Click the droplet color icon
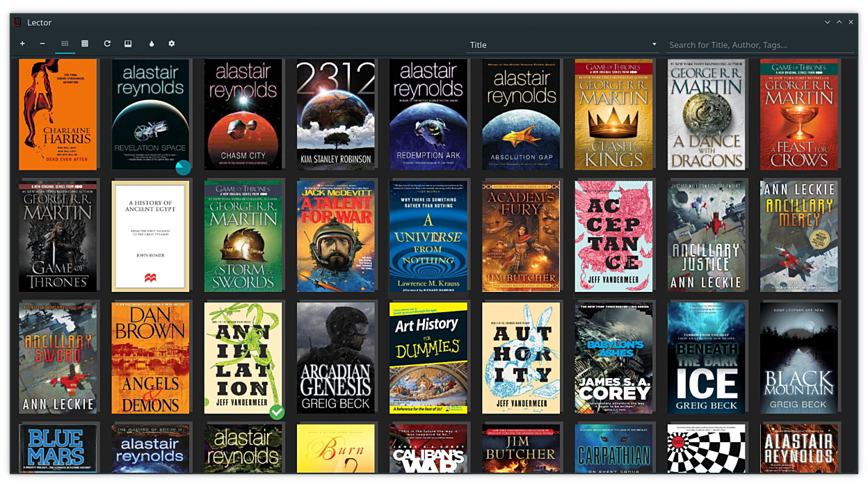 pyautogui.click(x=152, y=44)
